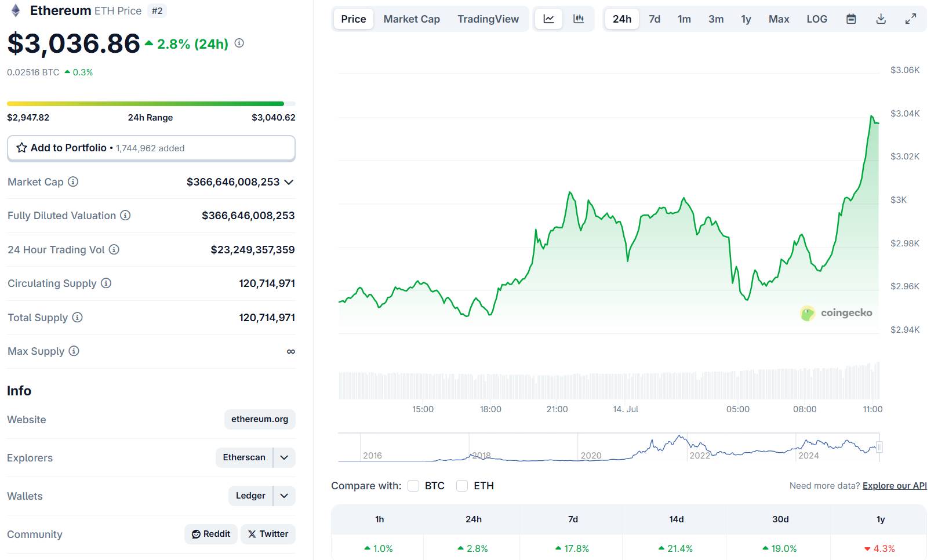Tick the ETH compare checkbox

[x=462, y=486]
